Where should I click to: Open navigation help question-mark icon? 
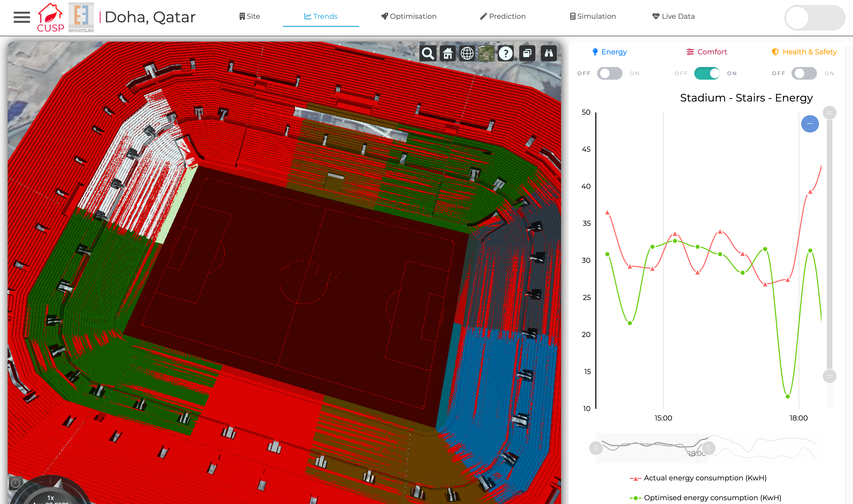tap(506, 53)
